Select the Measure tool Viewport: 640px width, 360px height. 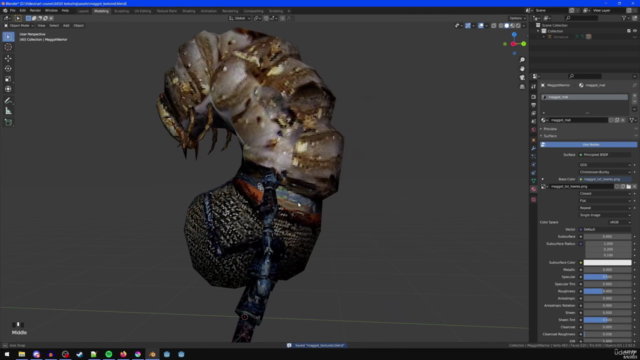pyautogui.click(x=8, y=111)
